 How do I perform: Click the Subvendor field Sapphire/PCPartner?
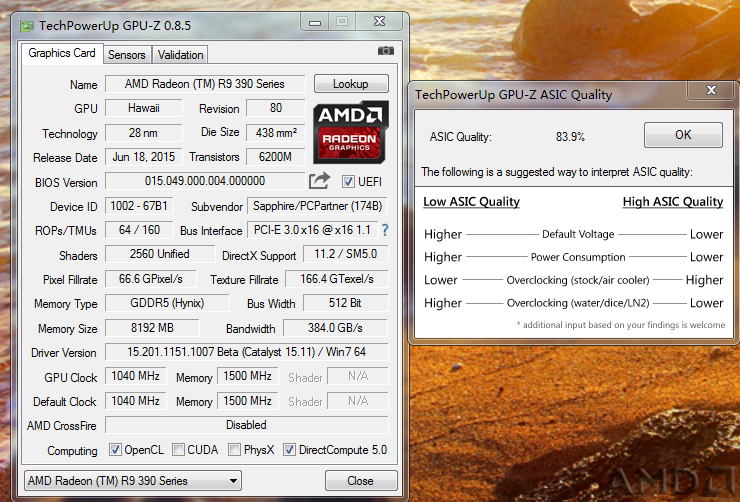pos(317,206)
